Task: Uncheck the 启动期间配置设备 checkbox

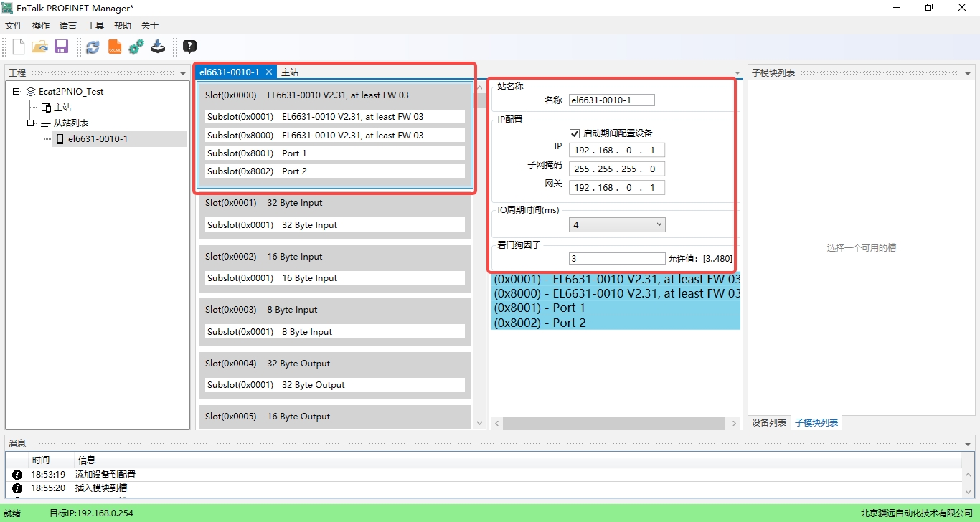Action: tap(574, 133)
